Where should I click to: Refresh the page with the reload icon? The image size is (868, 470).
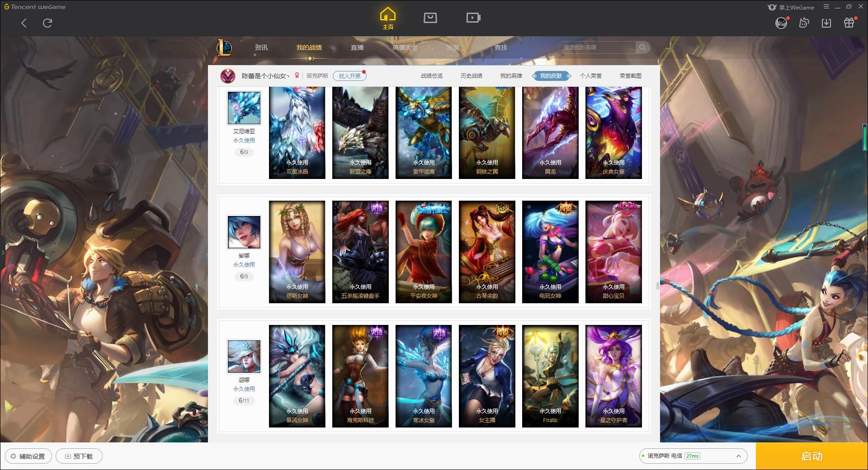[x=47, y=23]
